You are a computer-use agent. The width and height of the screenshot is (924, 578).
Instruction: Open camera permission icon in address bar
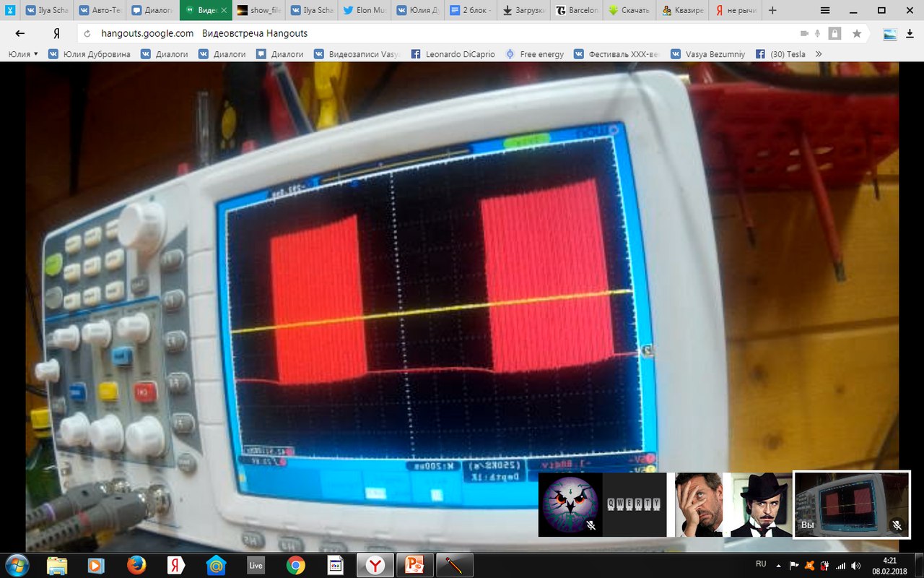pos(804,33)
